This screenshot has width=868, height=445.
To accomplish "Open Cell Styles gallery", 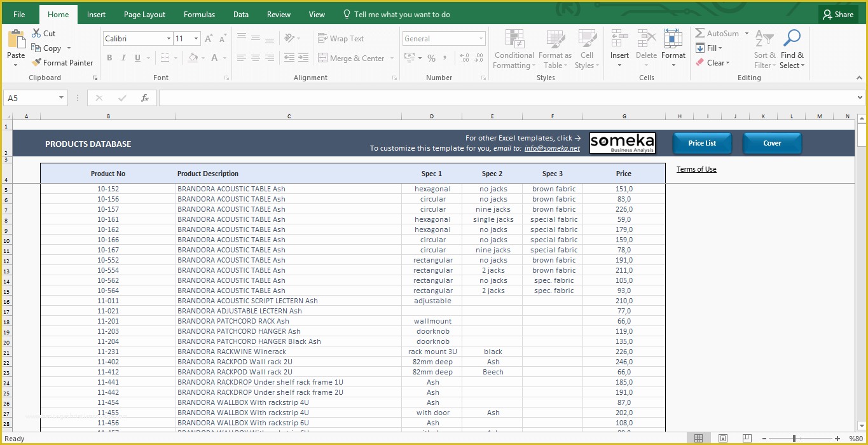I will click(586, 49).
